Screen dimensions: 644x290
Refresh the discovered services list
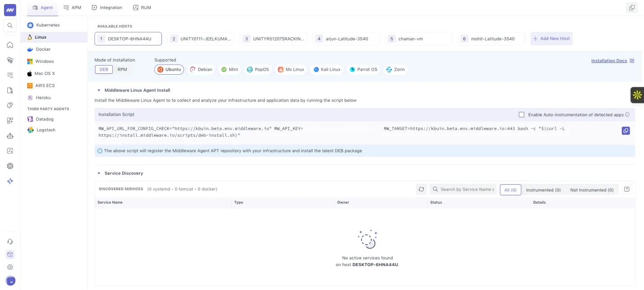[x=421, y=189]
